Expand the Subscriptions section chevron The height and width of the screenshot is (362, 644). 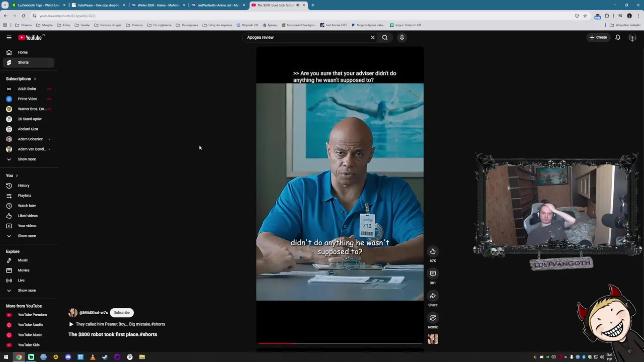35,79
